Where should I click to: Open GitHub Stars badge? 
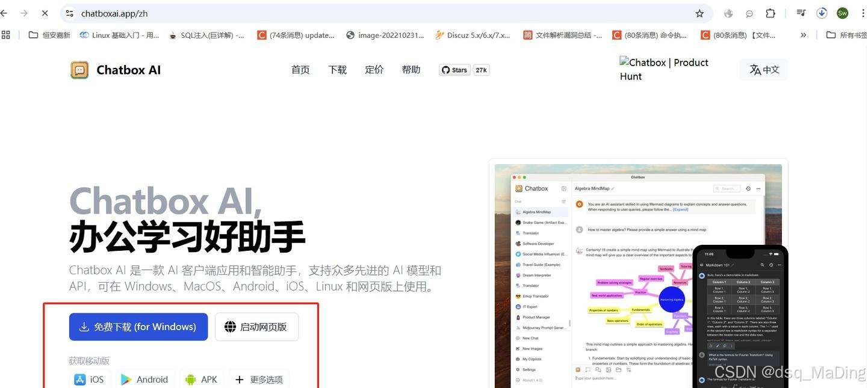pos(454,70)
